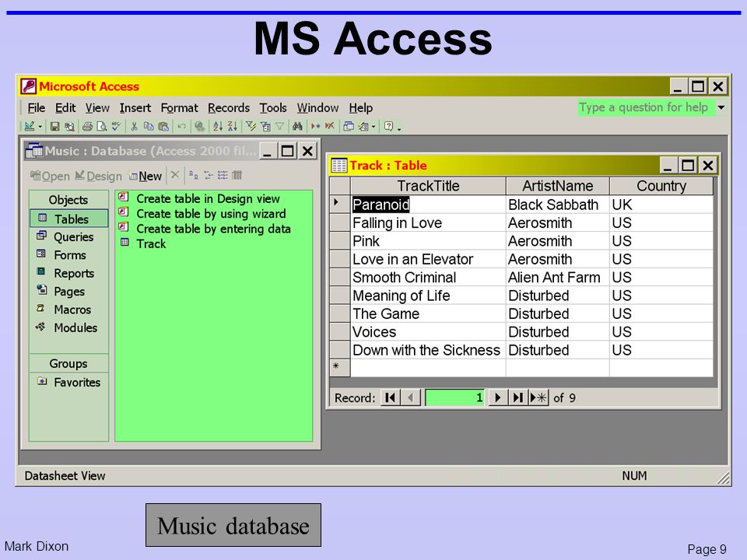
Task: Click the Type a question for help box
Action: coord(647,107)
